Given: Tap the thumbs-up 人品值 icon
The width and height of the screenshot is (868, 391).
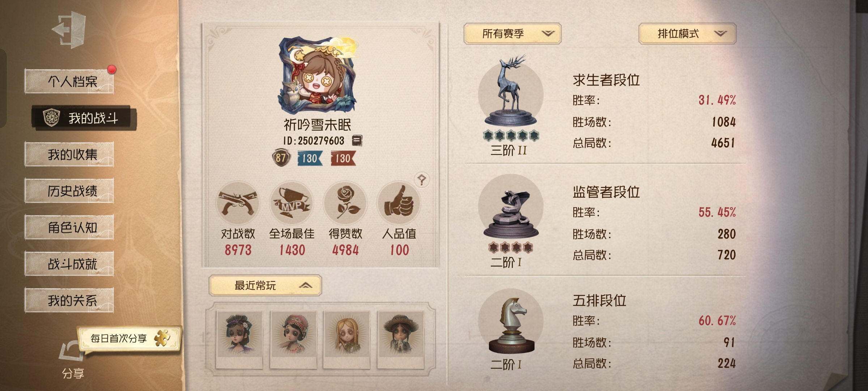Looking at the screenshot, I should (x=399, y=203).
